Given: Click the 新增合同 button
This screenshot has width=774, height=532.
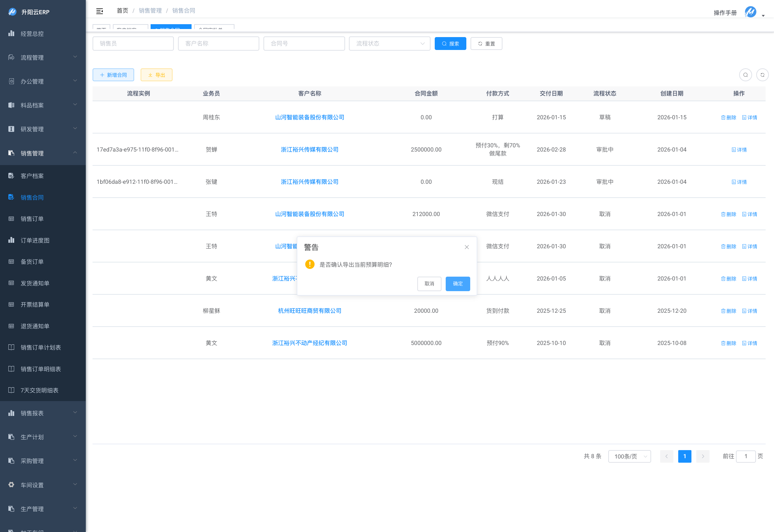Looking at the screenshot, I should point(113,75).
